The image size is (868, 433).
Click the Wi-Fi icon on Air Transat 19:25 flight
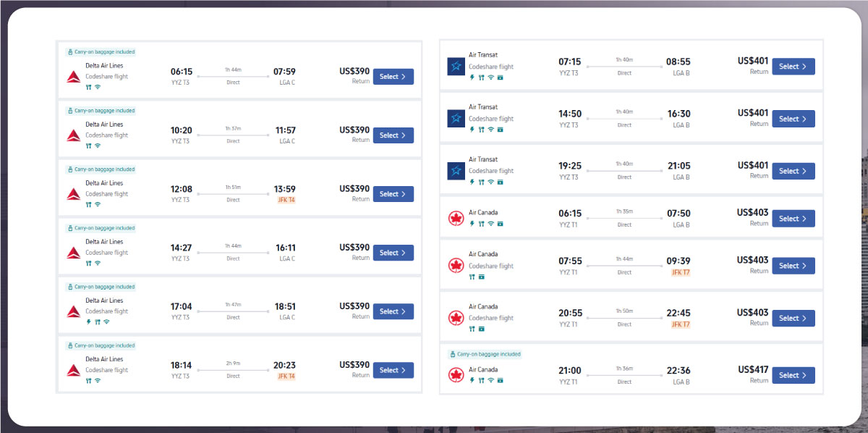click(x=490, y=182)
